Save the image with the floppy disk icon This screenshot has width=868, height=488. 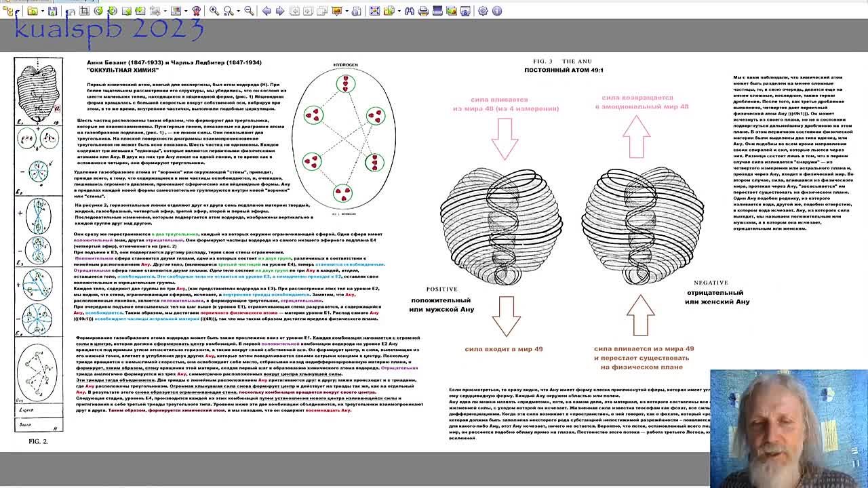click(53, 11)
